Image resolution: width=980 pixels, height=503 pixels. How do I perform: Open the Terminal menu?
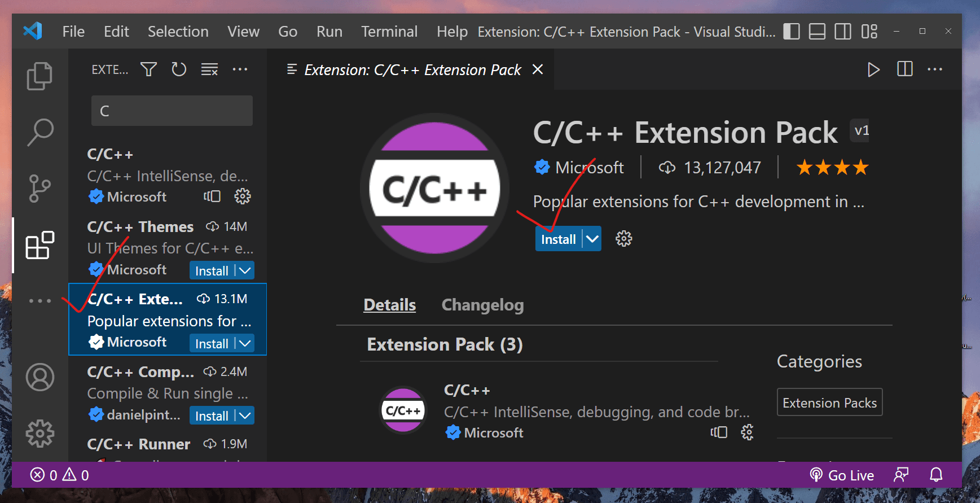coord(389,32)
